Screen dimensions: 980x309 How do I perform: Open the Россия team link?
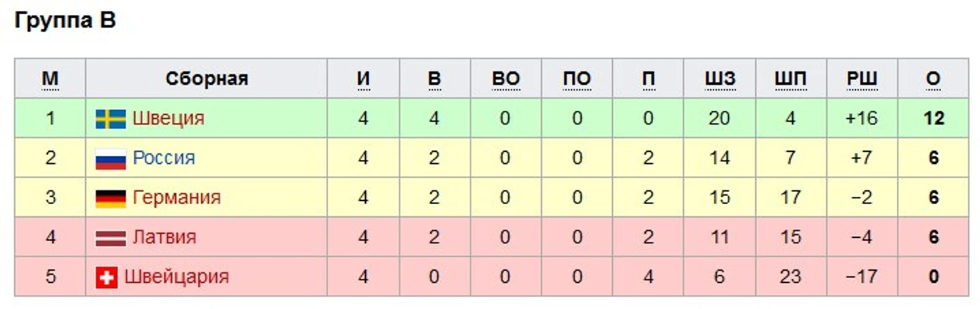pos(164,158)
